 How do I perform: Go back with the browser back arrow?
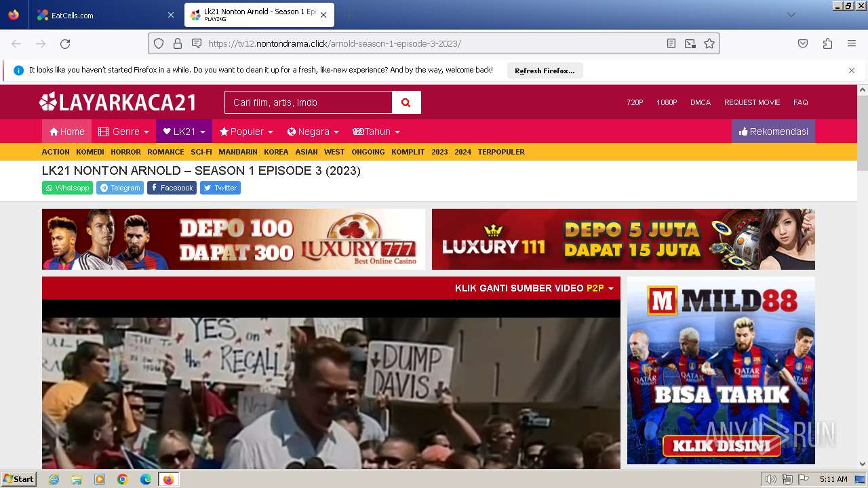[16, 43]
